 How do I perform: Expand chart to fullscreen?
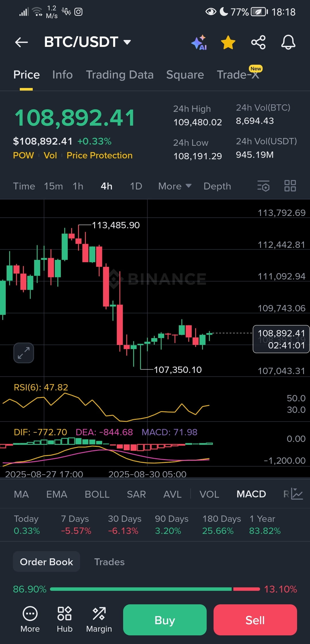click(x=24, y=353)
